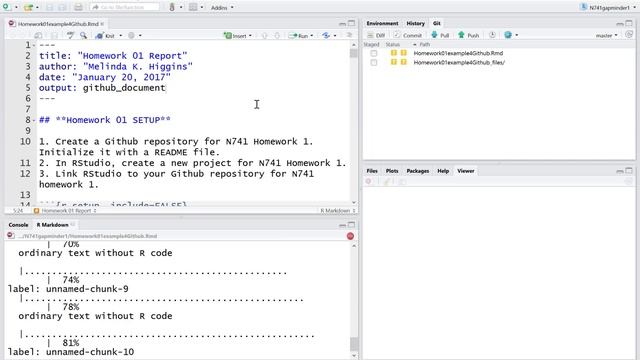Switch to the Plots tab
This screenshot has height=360, width=640.
[392, 171]
